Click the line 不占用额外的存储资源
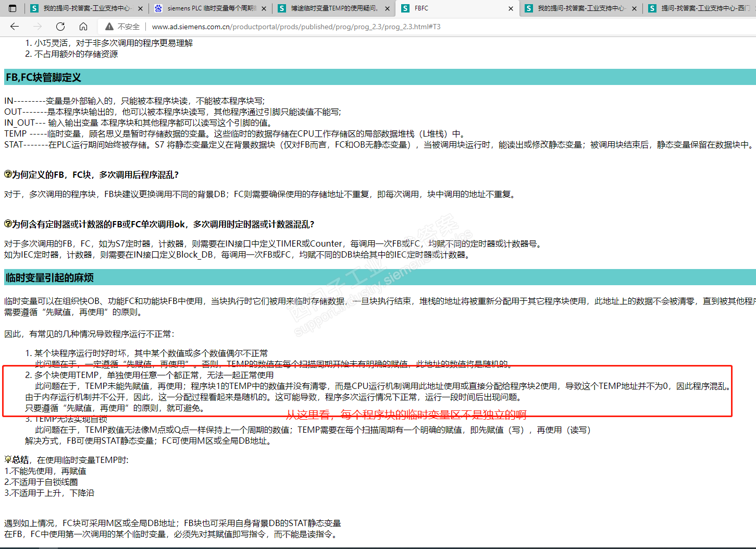 (76, 54)
